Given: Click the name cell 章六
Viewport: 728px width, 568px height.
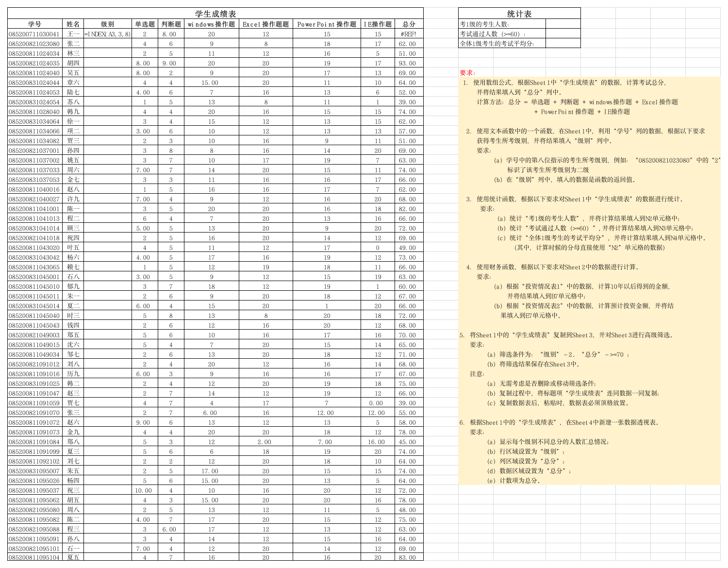Looking at the screenshot, I should coord(73,83).
